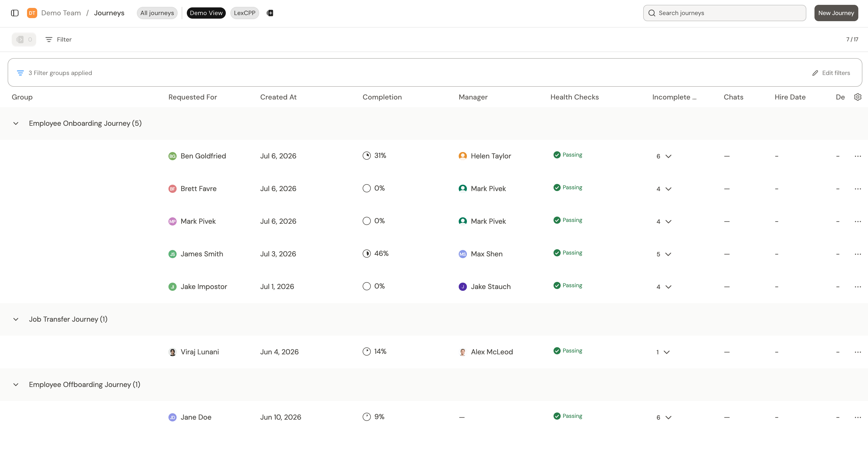Collapse the Employee Offboarding Journey group

(x=16, y=385)
